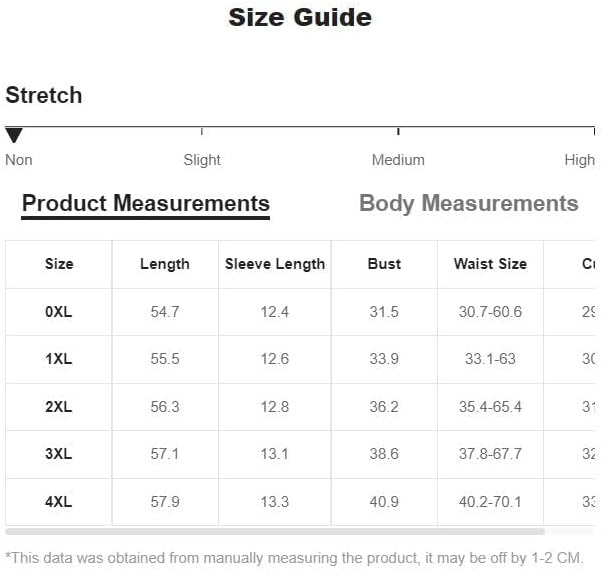
Task: Click the Length column header
Action: 165,264
